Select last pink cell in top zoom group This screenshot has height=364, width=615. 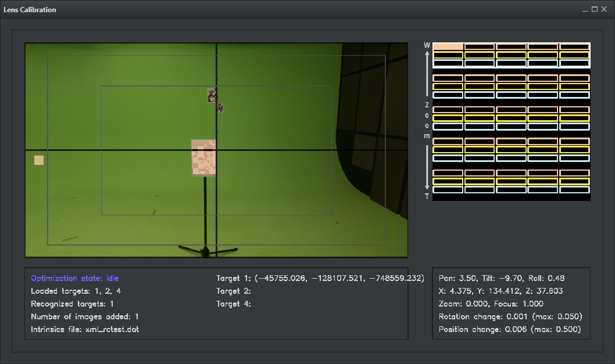(574, 46)
